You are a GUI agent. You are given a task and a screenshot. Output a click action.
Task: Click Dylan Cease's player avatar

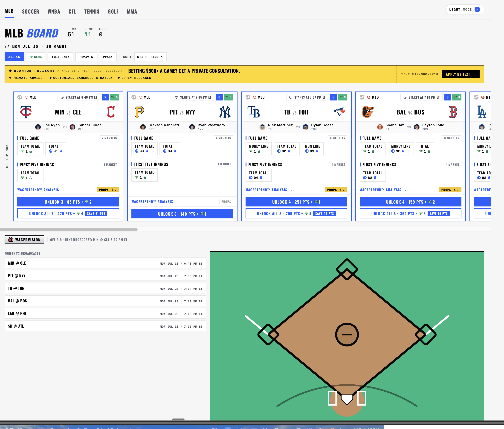(x=306, y=127)
